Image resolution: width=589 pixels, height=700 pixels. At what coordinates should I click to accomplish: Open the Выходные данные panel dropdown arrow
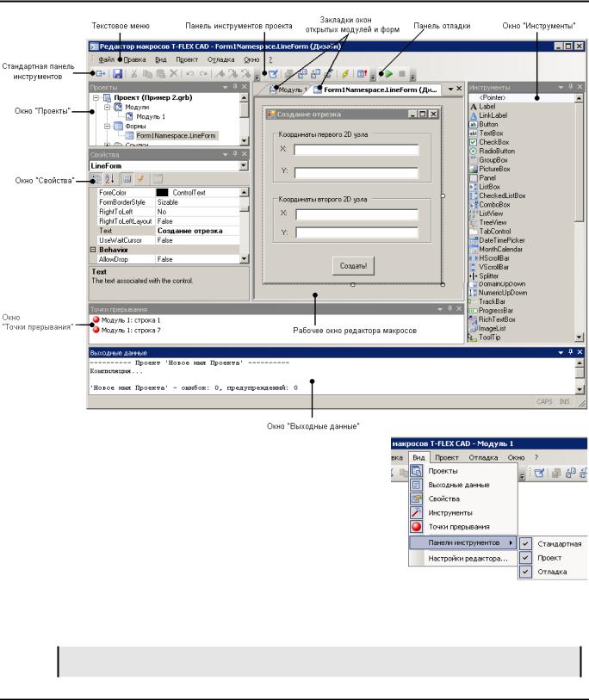[561, 353]
